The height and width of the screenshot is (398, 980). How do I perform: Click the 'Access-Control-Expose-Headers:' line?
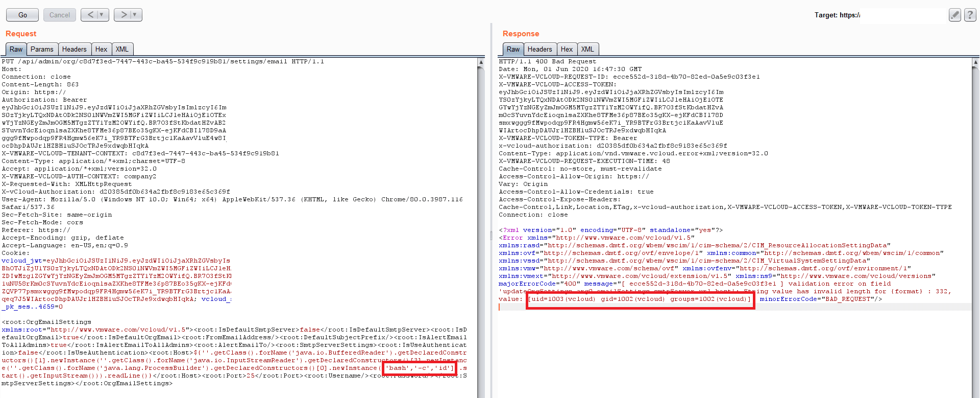[x=560, y=199]
